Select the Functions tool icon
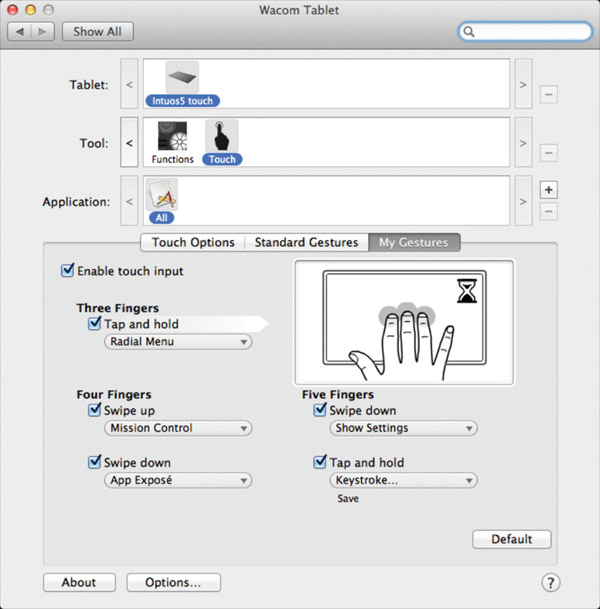The width and height of the screenshot is (600, 609). point(172,136)
